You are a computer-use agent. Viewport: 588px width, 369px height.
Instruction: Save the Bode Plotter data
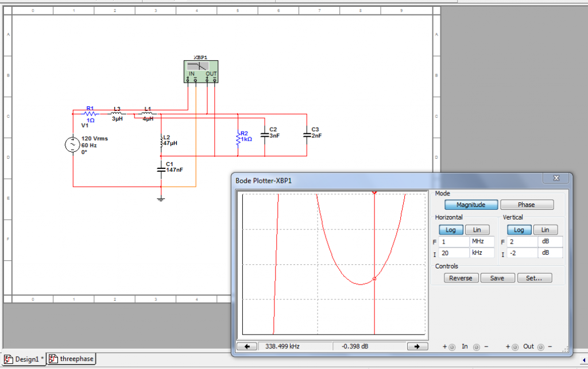(497, 278)
